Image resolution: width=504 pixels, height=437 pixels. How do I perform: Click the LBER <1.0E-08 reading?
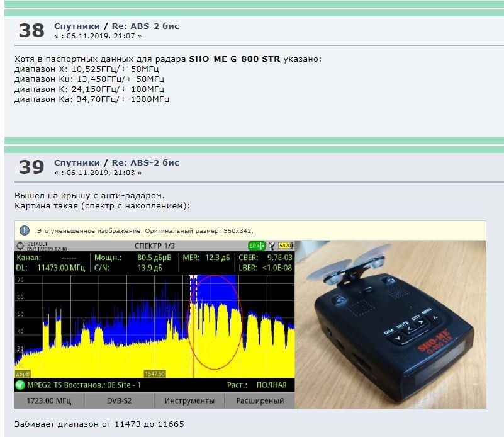point(266,268)
